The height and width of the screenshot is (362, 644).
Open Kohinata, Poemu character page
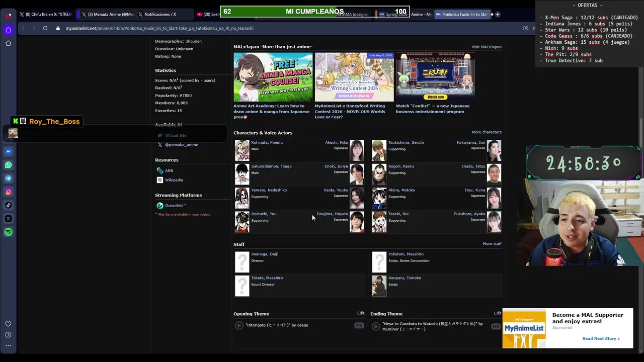tap(267, 142)
